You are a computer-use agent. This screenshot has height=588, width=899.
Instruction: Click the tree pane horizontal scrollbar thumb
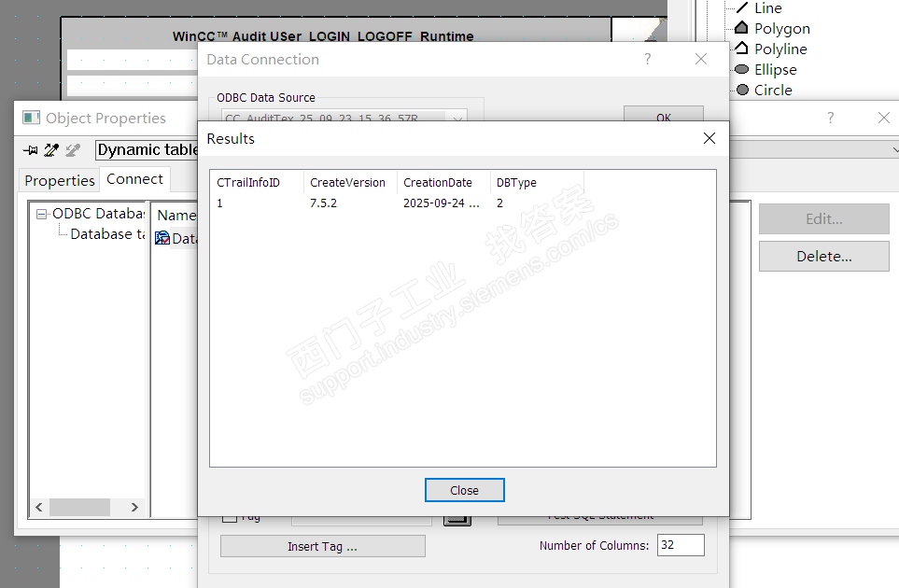[79, 507]
